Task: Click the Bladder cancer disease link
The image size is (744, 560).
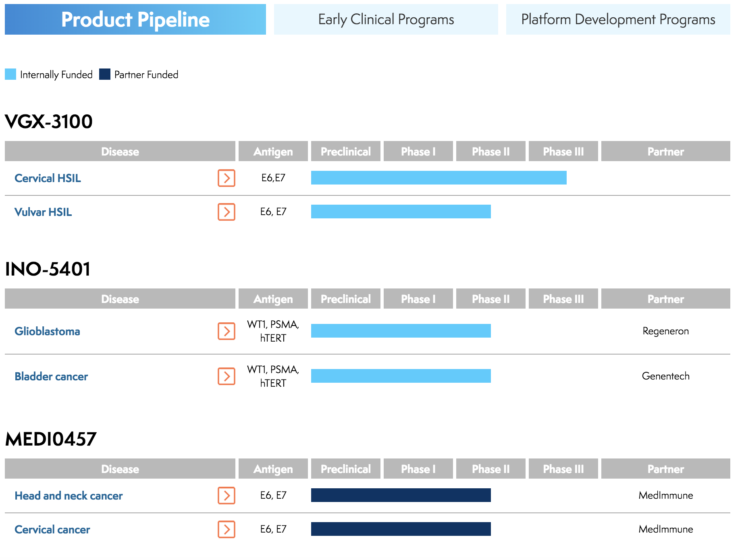Action: 51,377
